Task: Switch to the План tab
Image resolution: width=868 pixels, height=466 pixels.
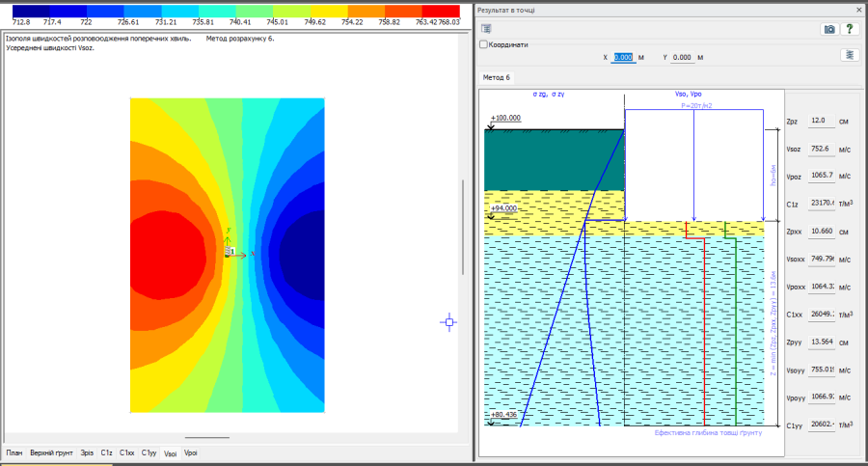Action: pyautogui.click(x=14, y=452)
